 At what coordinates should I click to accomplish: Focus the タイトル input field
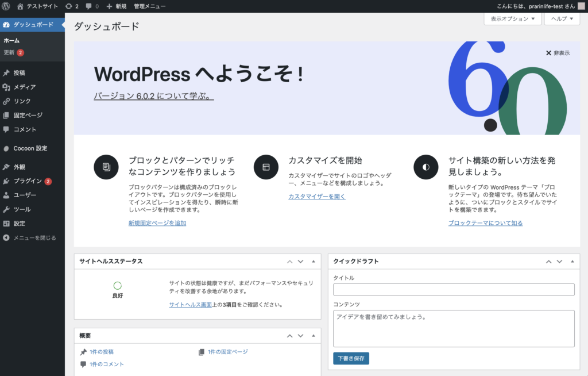click(x=454, y=290)
